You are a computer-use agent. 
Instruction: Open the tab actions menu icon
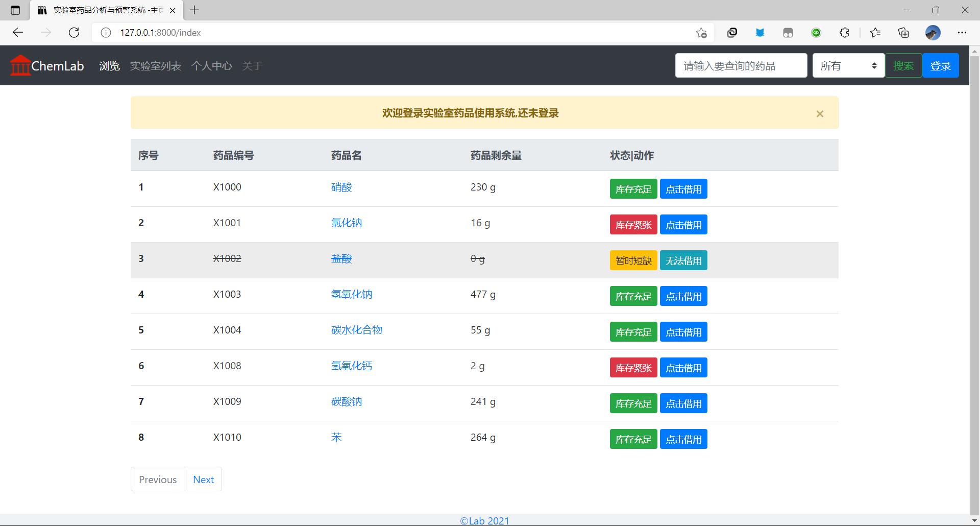(15, 10)
